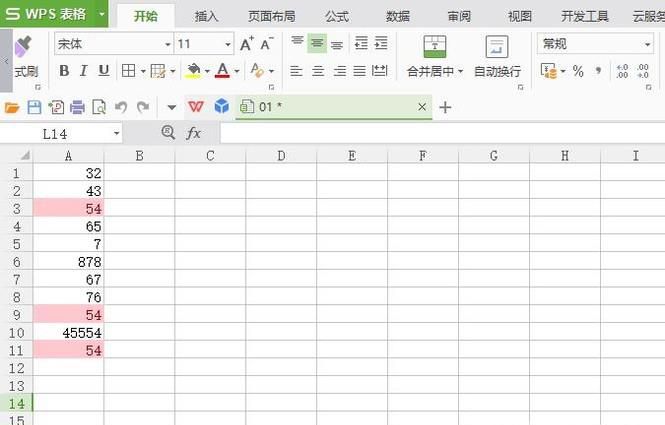Image resolution: width=665 pixels, height=425 pixels.
Task: Toggle Underline formatting
Action: pos(103,70)
